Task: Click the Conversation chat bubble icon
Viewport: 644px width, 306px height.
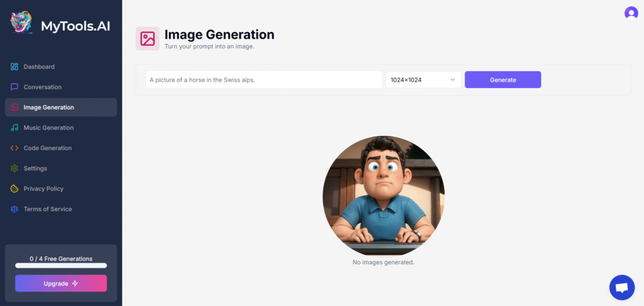Action: 14,87
